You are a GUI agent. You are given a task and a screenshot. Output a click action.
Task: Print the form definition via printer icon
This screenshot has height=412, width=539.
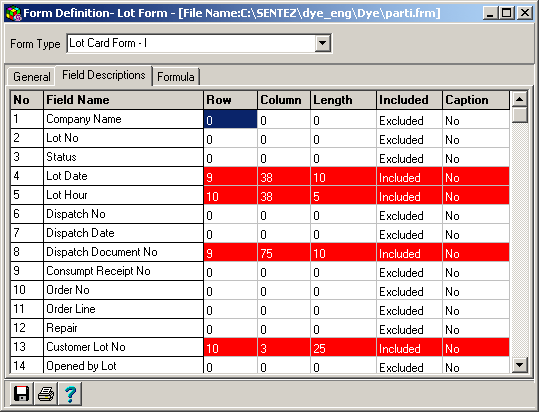pos(46,394)
